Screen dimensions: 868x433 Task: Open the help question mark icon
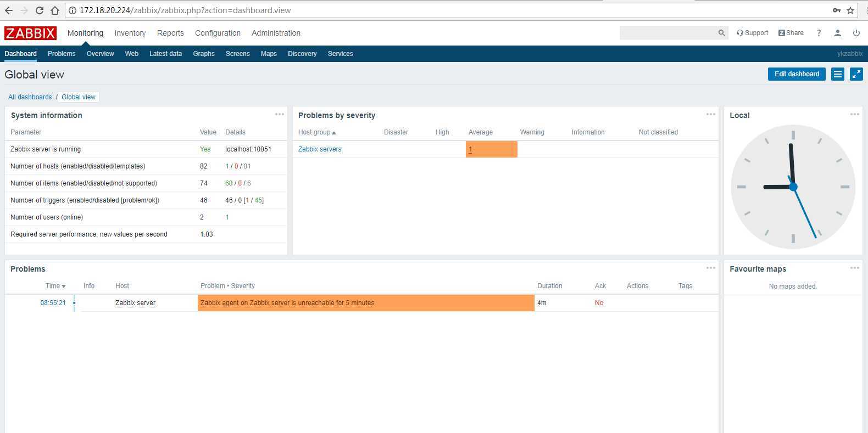click(x=819, y=33)
